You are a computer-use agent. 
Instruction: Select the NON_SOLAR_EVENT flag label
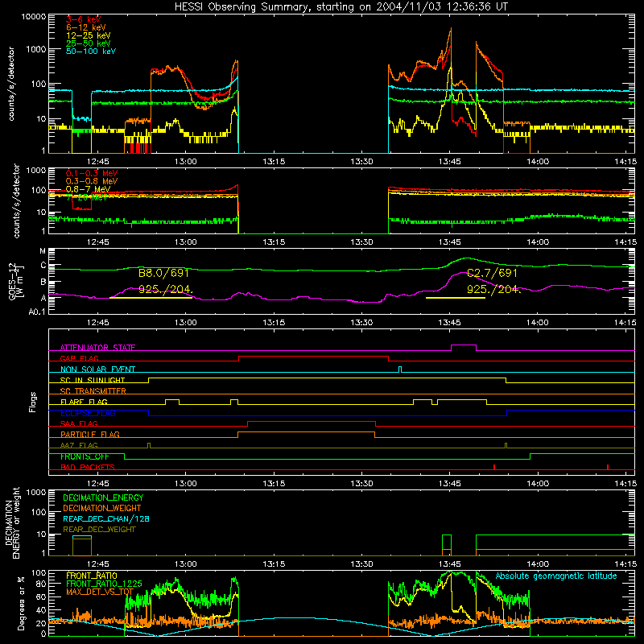coord(97,369)
